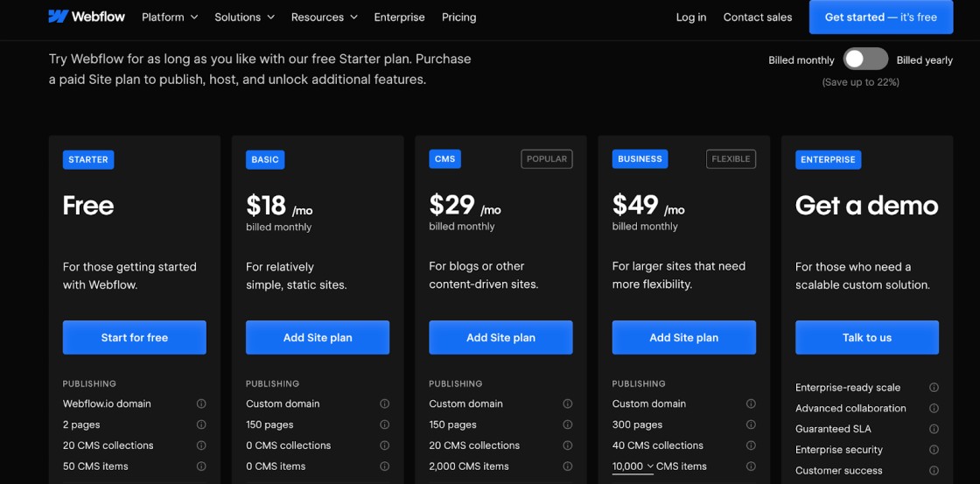Open info icon for Business Custom domain
Viewport: 980px width, 484px height.
coord(751,404)
